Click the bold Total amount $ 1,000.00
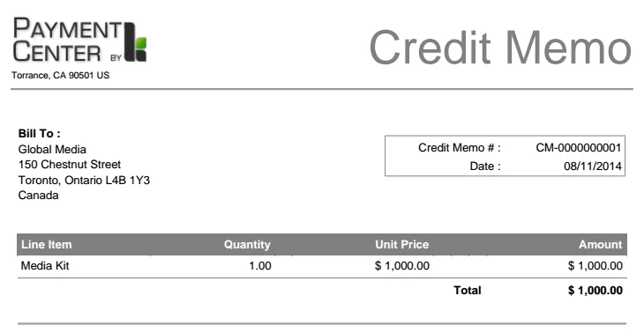The image size is (644, 333). [x=595, y=291]
